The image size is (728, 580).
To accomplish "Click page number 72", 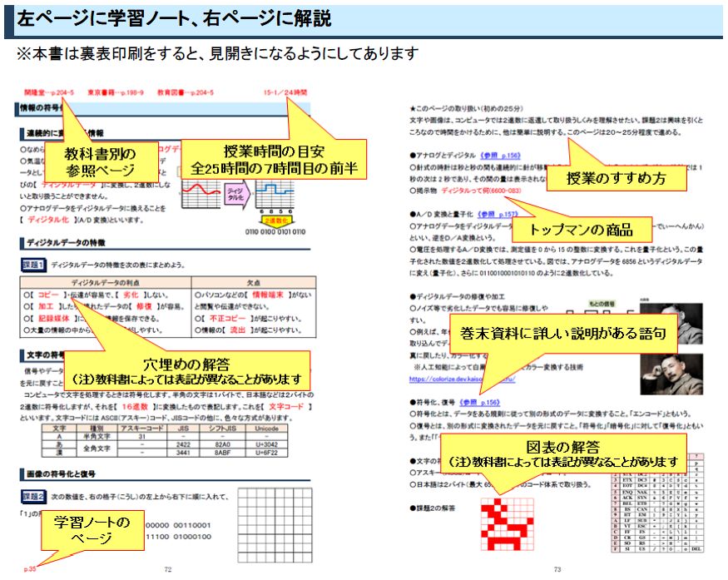I will (x=168, y=569).
